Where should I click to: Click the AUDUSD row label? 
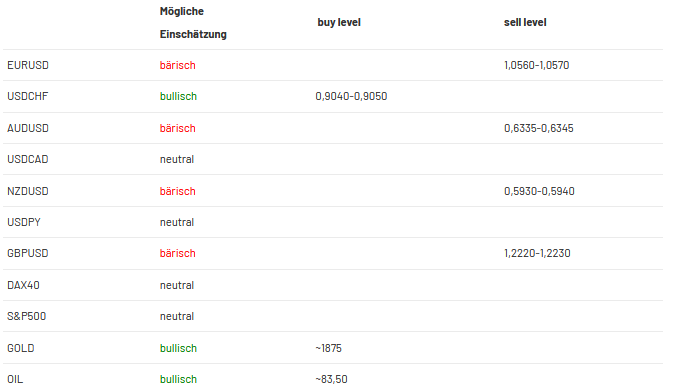(28, 128)
